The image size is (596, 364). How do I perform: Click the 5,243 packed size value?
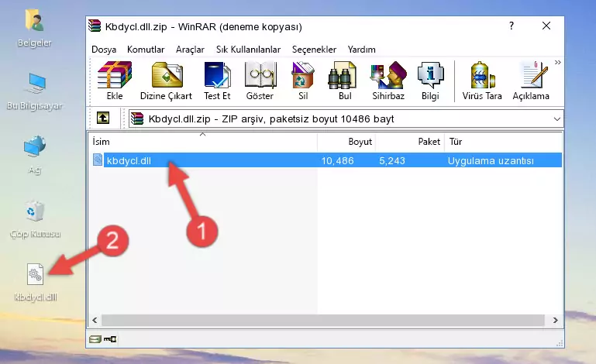tap(392, 161)
